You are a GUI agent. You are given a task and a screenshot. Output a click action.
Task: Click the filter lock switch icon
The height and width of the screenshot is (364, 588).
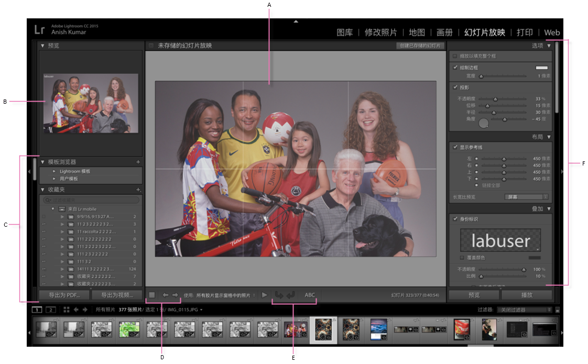pyautogui.click(x=558, y=310)
